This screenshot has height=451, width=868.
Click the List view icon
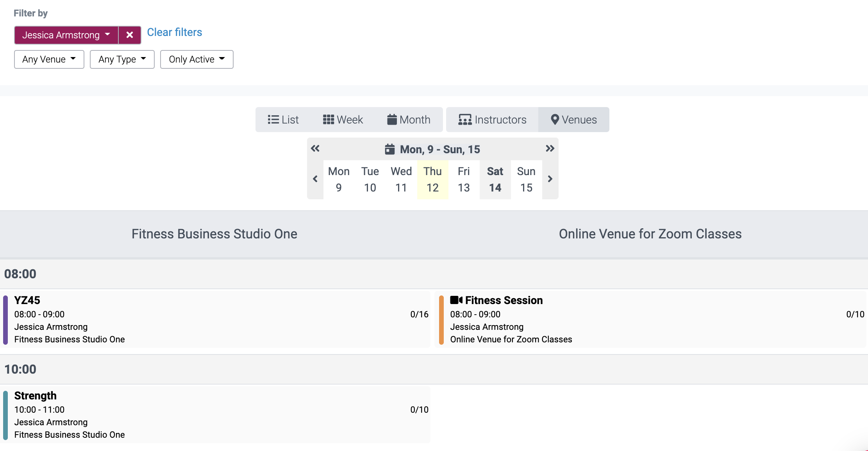click(x=273, y=120)
